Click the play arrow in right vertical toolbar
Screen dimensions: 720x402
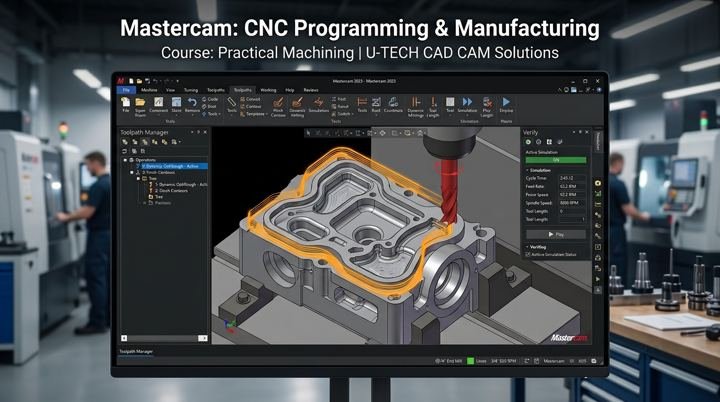click(597, 279)
